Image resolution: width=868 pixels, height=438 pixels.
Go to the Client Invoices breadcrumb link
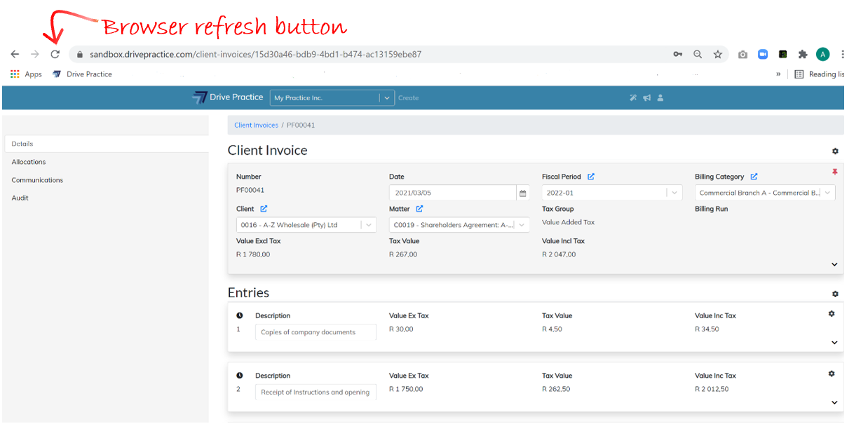coord(256,125)
